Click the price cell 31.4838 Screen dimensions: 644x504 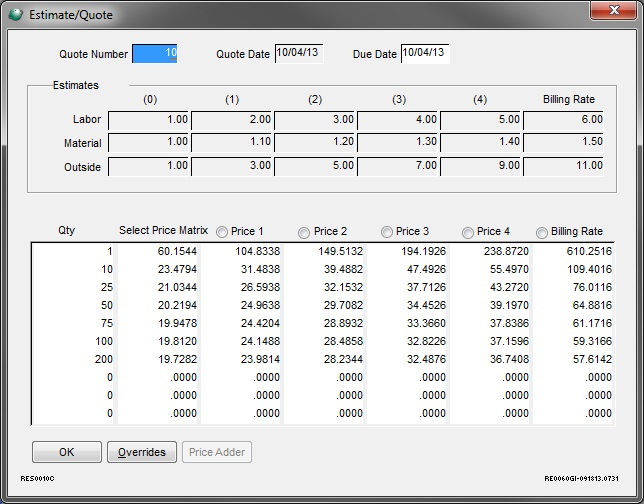click(241, 269)
